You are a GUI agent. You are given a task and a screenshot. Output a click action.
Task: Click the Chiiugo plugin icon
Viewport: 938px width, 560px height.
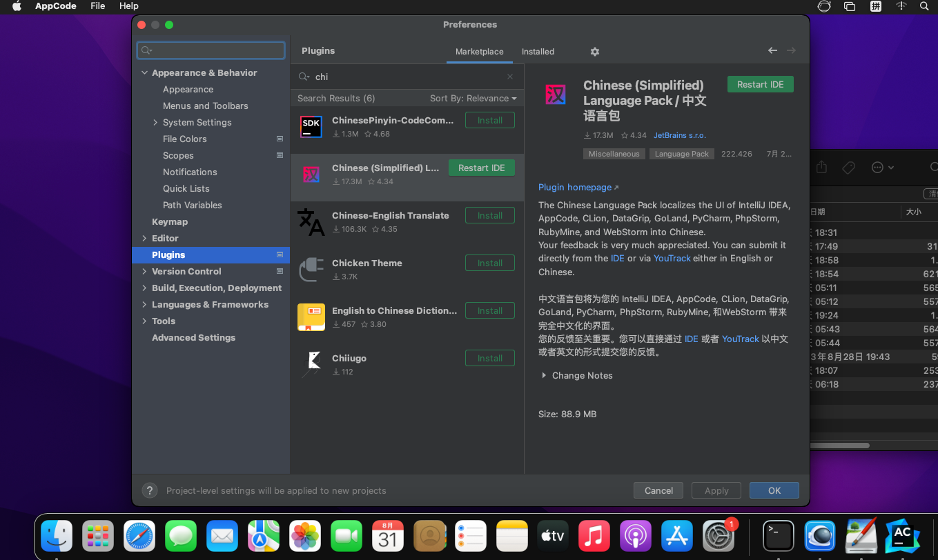tap(311, 365)
